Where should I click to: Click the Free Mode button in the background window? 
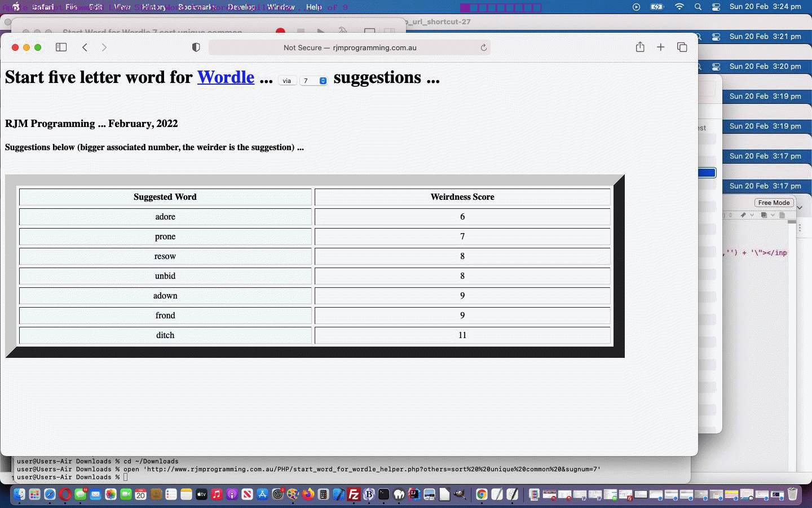[x=774, y=203]
